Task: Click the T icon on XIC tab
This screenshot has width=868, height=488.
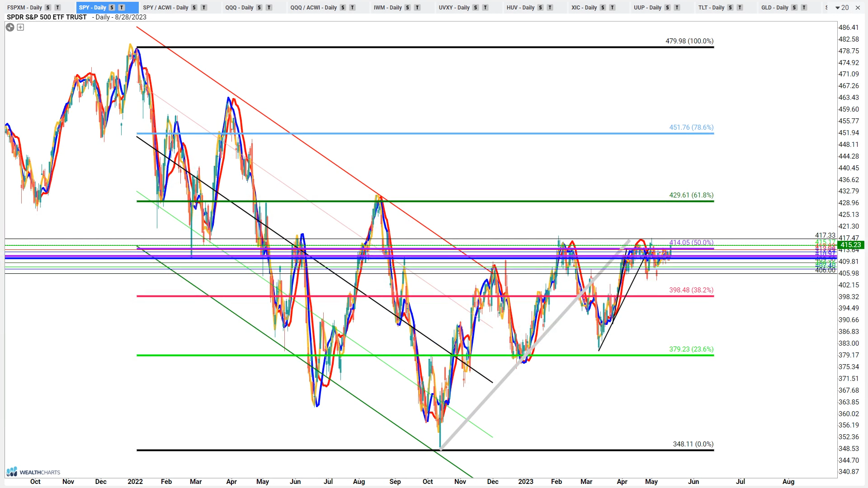Action: 612,8
